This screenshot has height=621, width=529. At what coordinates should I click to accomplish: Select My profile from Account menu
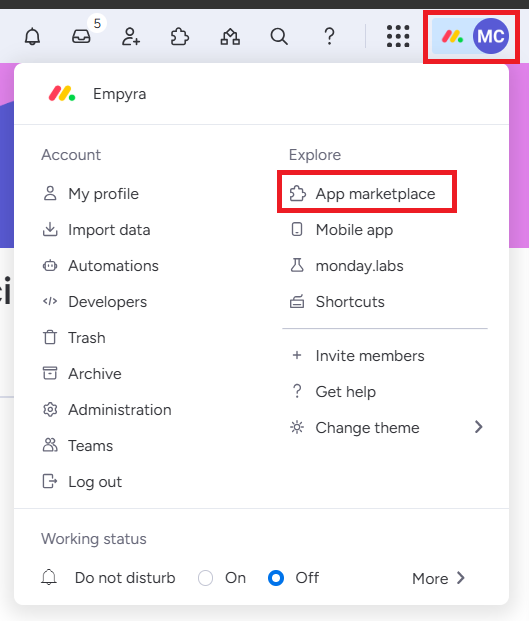click(x=91, y=194)
